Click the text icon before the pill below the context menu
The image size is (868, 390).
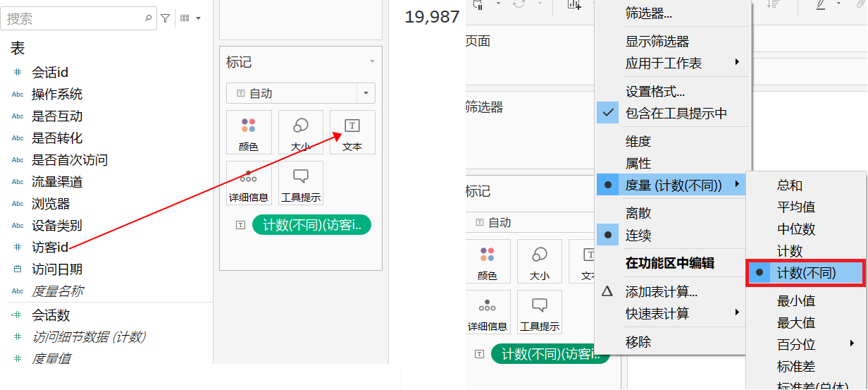480,354
